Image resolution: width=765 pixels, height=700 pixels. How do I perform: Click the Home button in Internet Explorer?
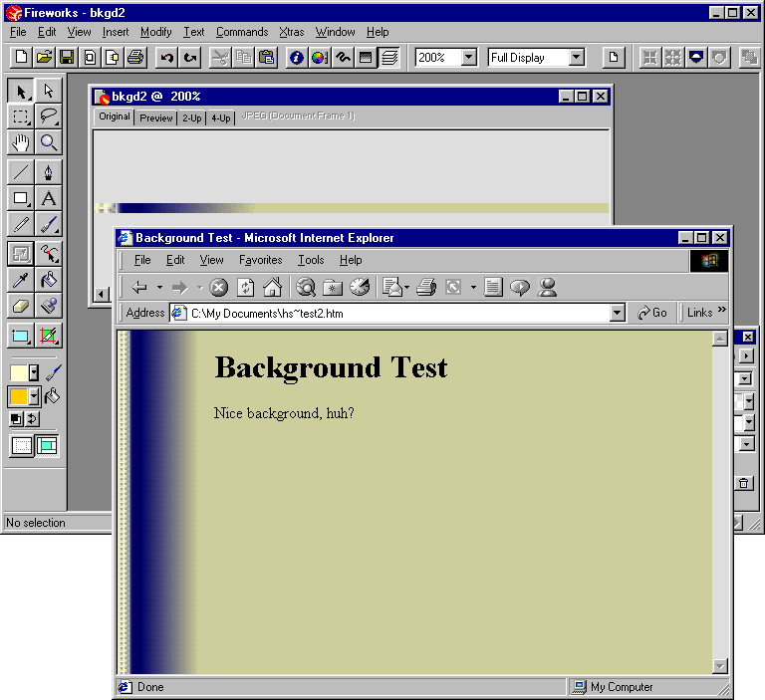coord(272,288)
